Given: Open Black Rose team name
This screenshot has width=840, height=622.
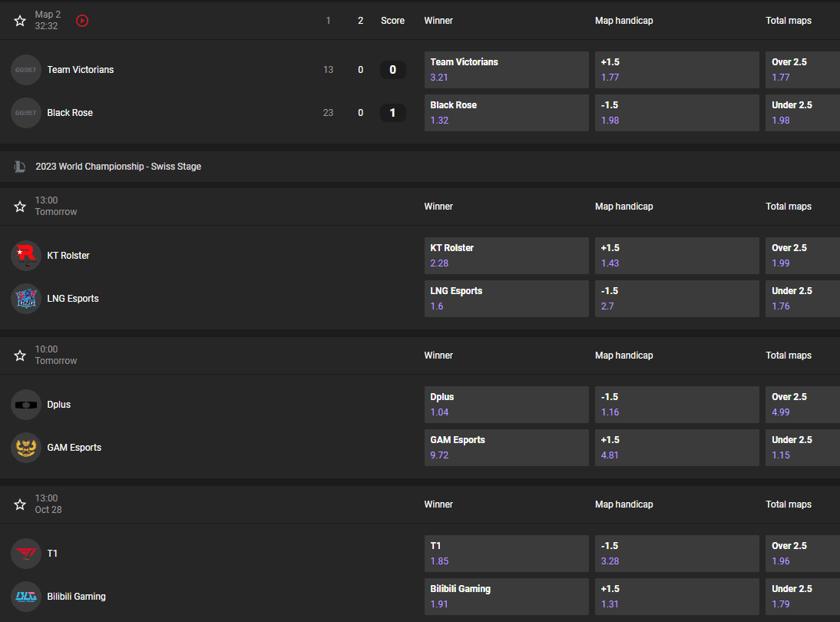Looking at the screenshot, I should (70, 113).
